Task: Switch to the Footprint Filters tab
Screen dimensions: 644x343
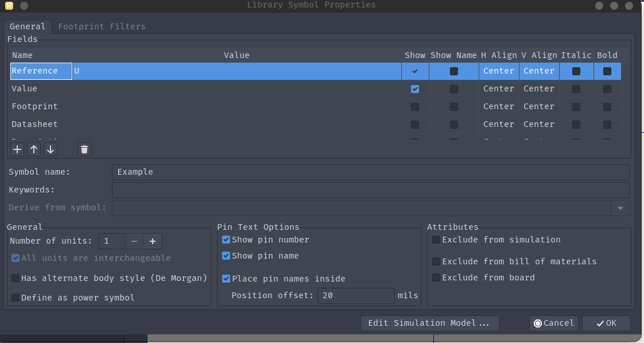Action: 102,26
